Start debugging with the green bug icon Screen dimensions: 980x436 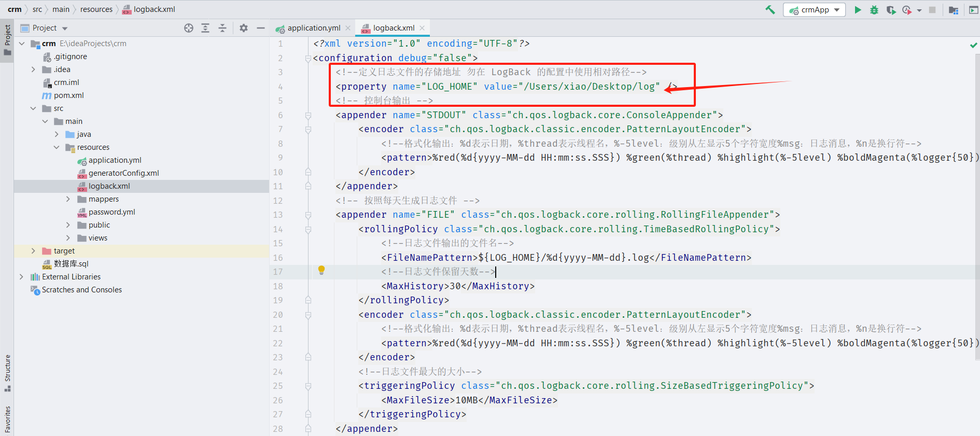click(x=874, y=10)
